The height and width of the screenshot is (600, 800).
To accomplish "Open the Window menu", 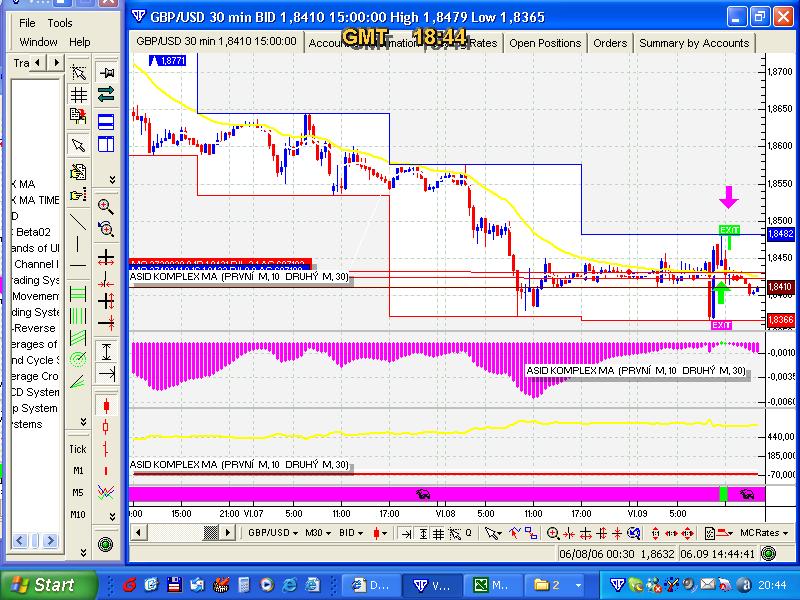I will pyautogui.click(x=38, y=42).
